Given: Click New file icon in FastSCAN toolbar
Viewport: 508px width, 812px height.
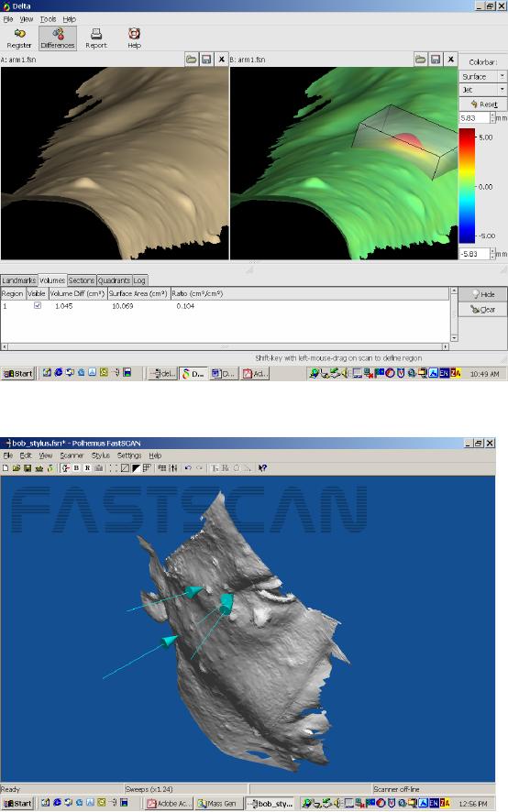Looking at the screenshot, I should (x=6, y=468).
